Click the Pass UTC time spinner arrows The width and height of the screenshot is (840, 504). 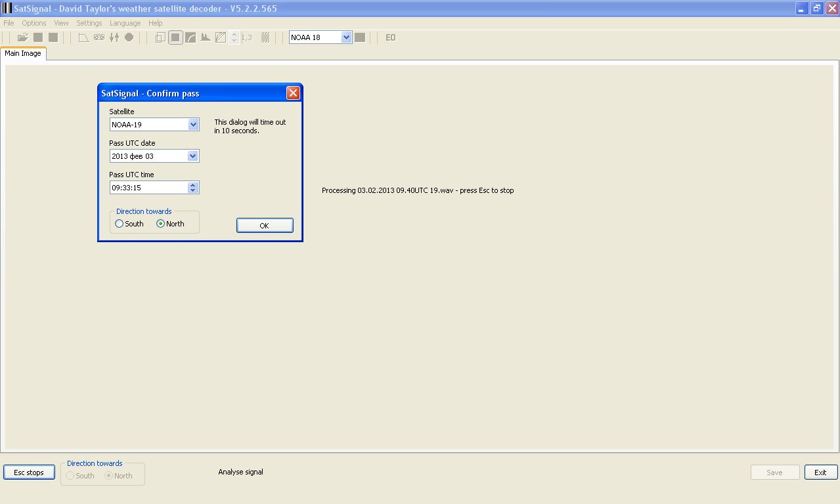(x=193, y=188)
